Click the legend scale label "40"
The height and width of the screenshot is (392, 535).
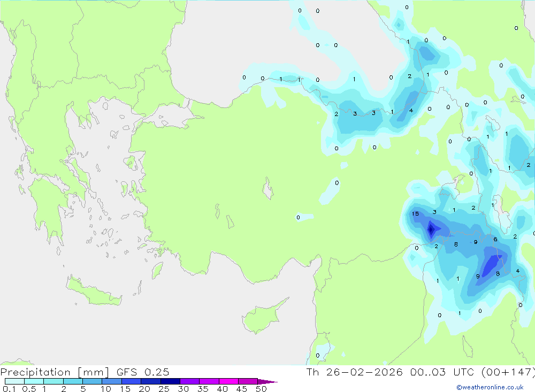coord(222,389)
